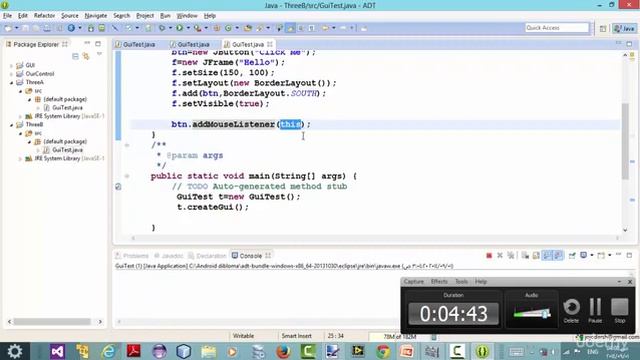Click the External Tools run icon

(198, 28)
